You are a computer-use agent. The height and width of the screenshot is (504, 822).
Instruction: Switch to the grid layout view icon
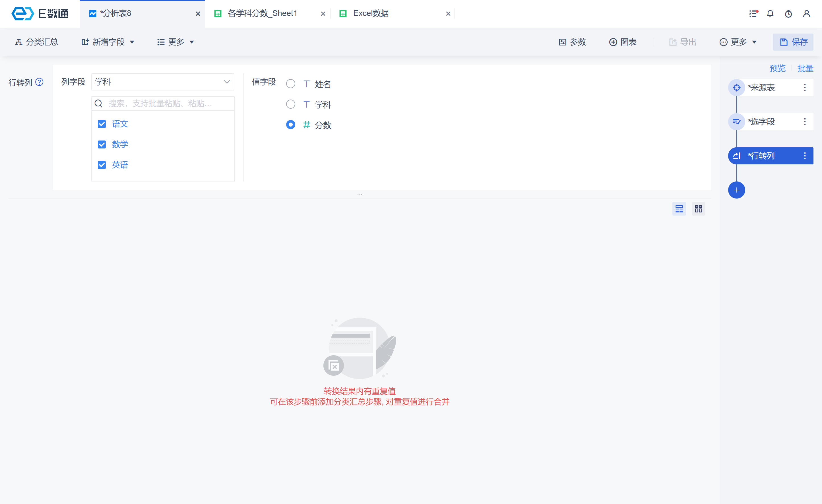pos(698,209)
